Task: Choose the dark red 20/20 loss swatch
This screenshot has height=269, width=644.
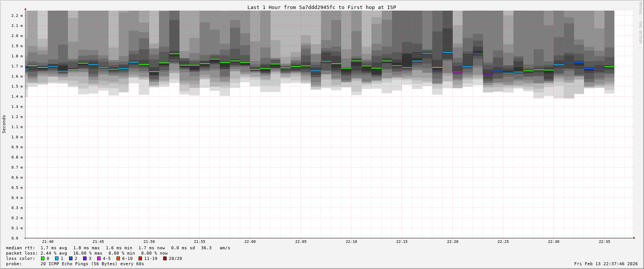Action: pos(165,258)
